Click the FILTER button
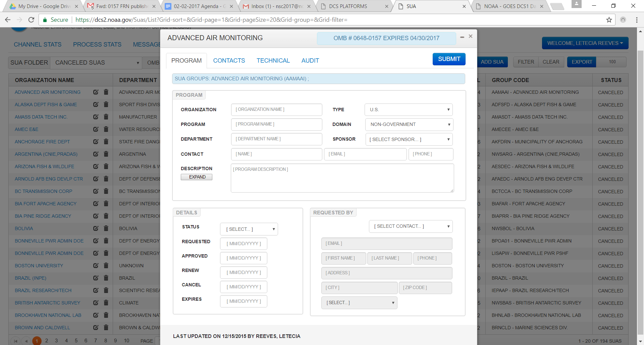644x345 pixels. coord(526,62)
